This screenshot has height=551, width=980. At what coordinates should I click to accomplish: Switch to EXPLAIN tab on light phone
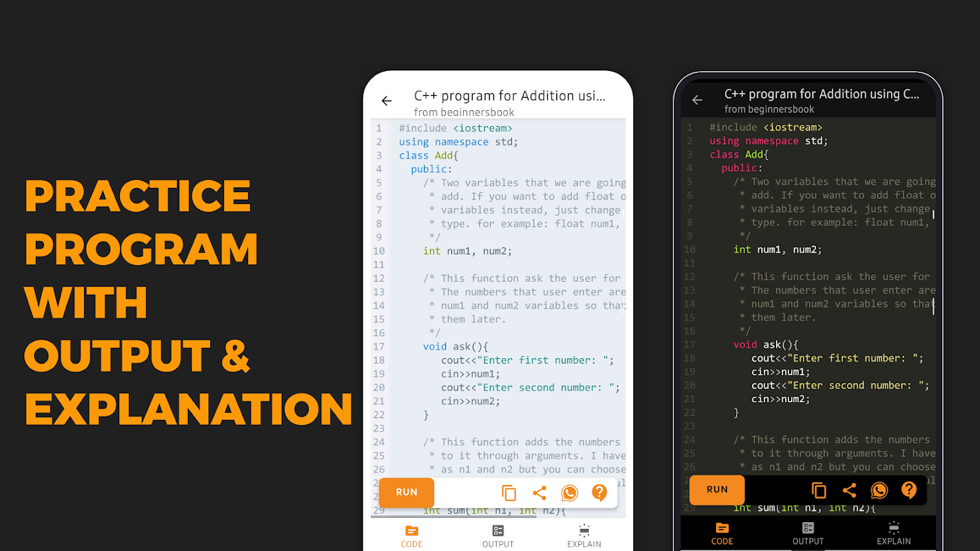tap(584, 536)
